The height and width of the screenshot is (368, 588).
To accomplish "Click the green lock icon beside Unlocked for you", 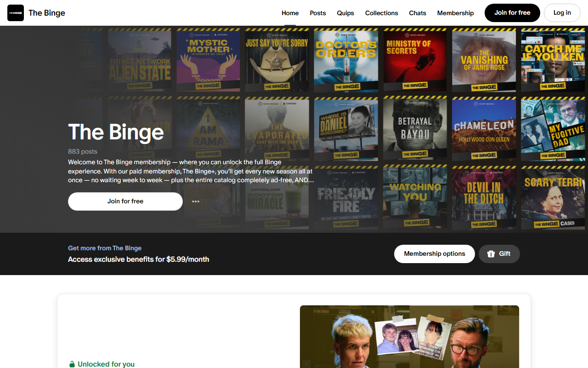I will coord(72,364).
